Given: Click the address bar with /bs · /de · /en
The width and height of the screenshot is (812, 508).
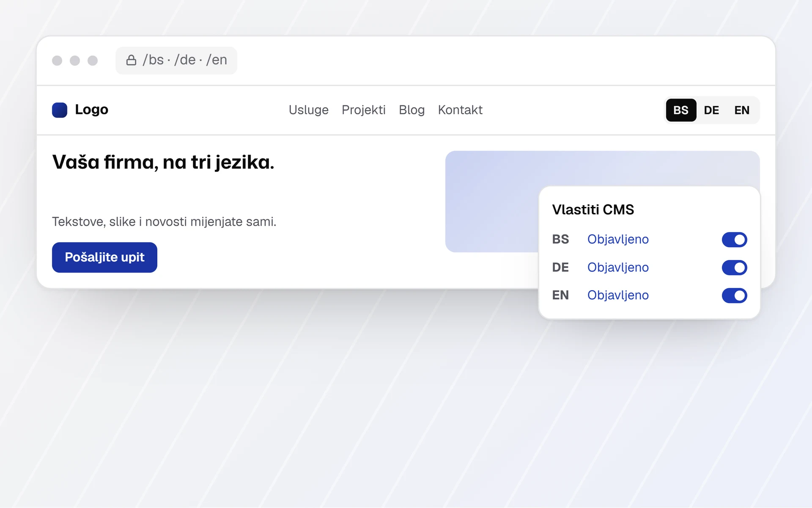Looking at the screenshot, I should [x=176, y=60].
